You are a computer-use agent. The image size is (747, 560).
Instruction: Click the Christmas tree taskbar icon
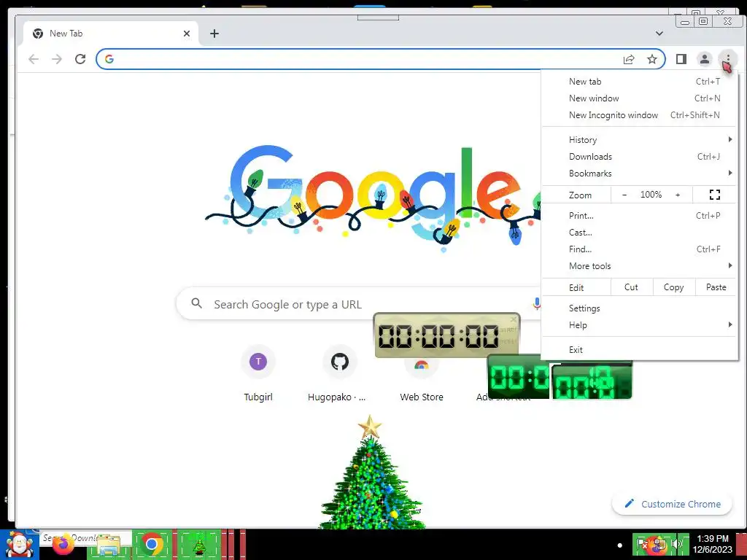tap(199, 545)
